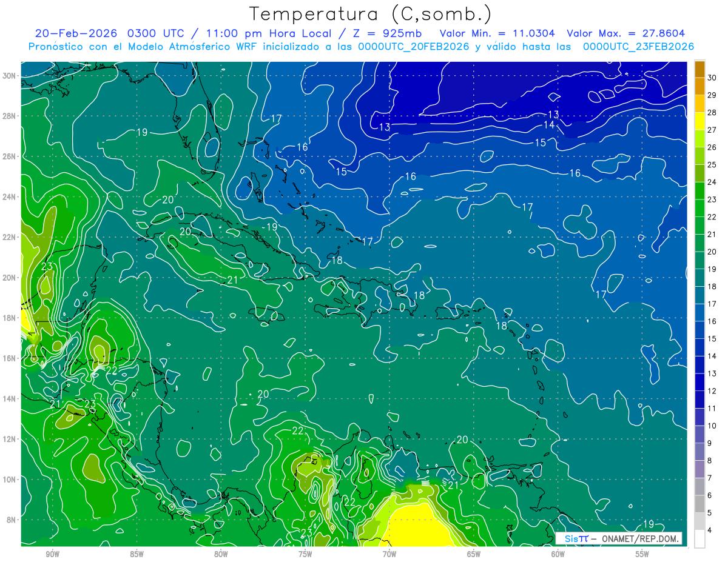Click the '70W' longitude label
This screenshot has height=562, width=728.
pos(389,554)
